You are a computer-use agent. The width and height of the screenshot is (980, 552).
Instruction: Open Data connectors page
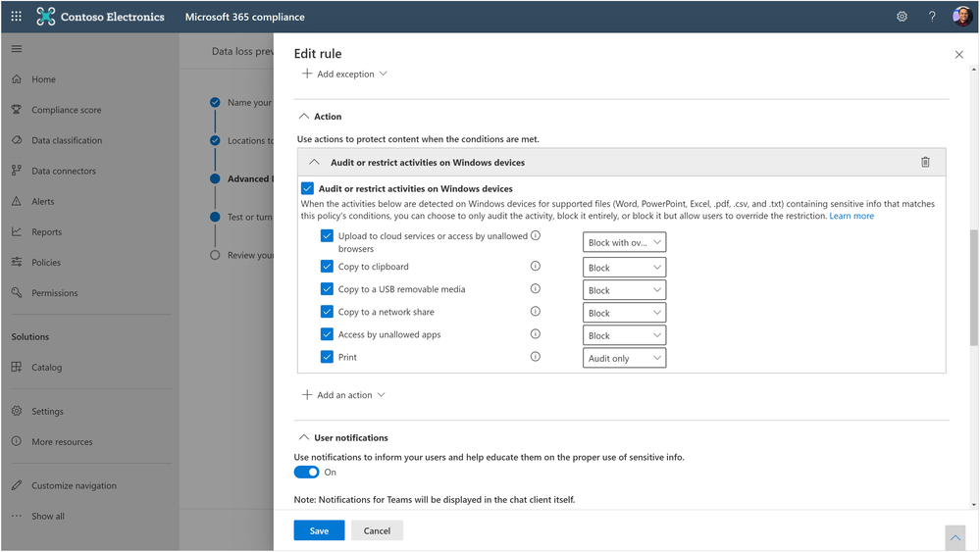pos(64,172)
